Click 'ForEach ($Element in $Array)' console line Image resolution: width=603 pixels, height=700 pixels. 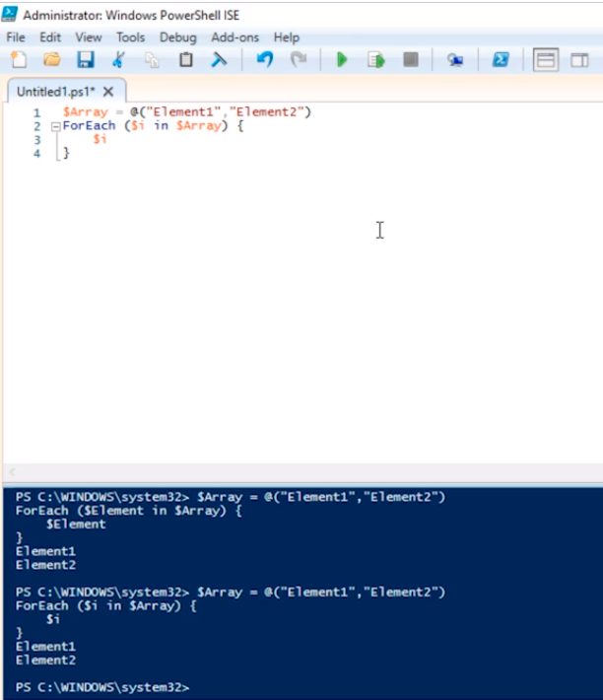[128, 511]
